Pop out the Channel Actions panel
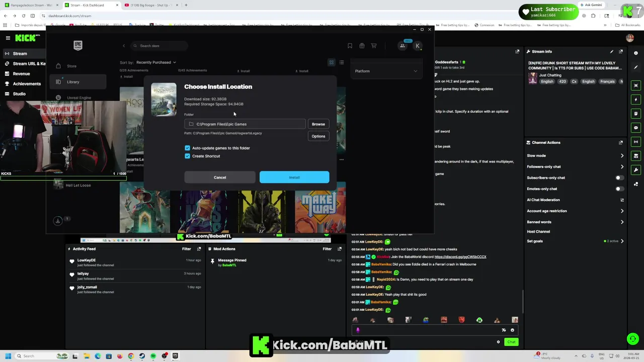This screenshot has width=644, height=362. [x=621, y=142]
